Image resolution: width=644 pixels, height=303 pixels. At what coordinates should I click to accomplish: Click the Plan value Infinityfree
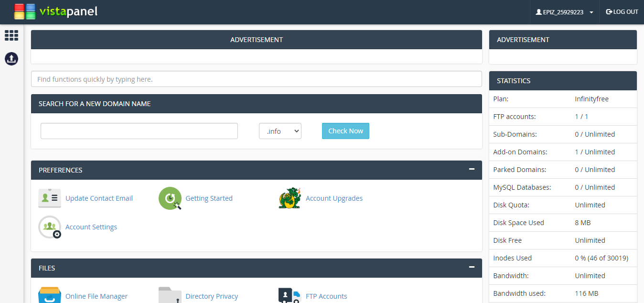pos(591,99)
